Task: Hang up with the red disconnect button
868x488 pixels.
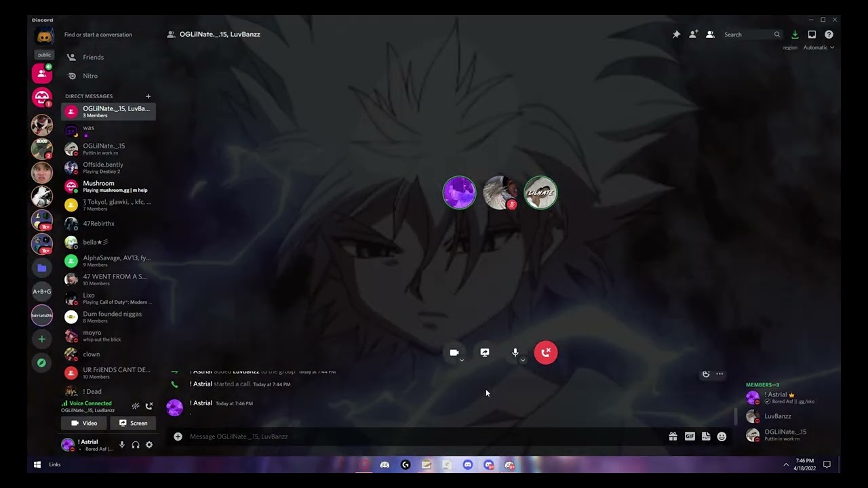Action: click(546, 352)
